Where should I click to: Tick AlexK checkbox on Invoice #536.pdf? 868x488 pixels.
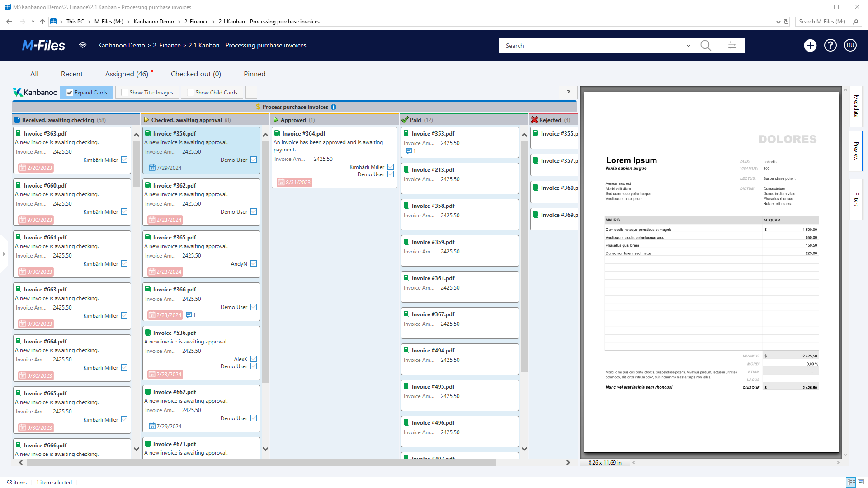click(x=254, y=359)
